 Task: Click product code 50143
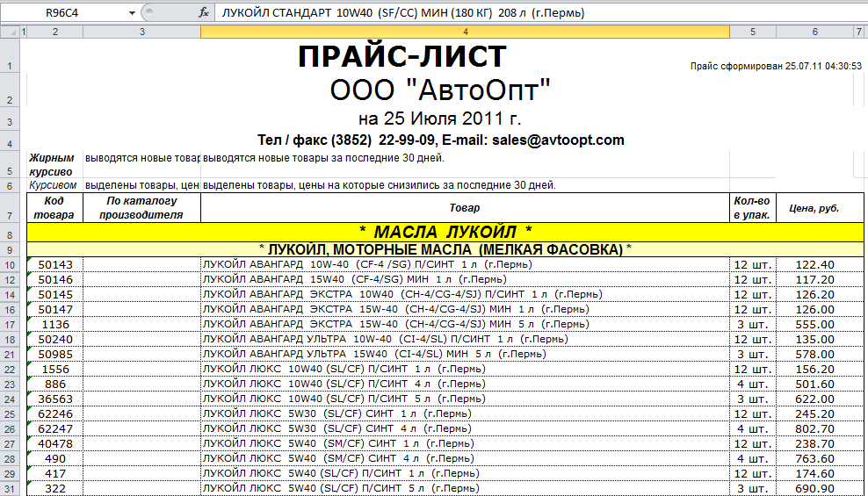point(55,265)
